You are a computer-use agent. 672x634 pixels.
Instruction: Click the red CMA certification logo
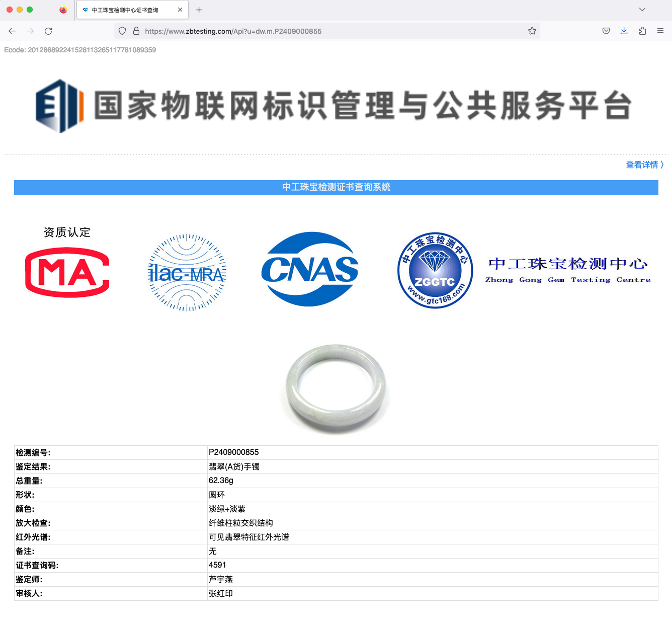67,272
